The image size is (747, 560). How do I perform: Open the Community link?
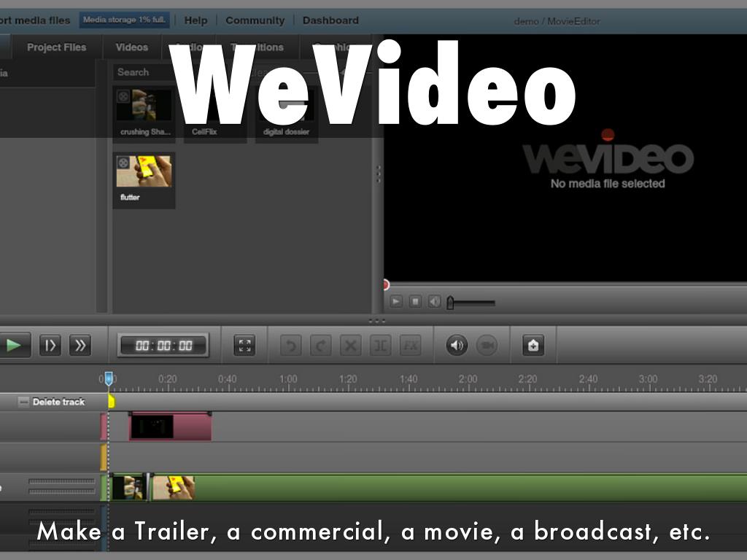(x=255, y=20)
